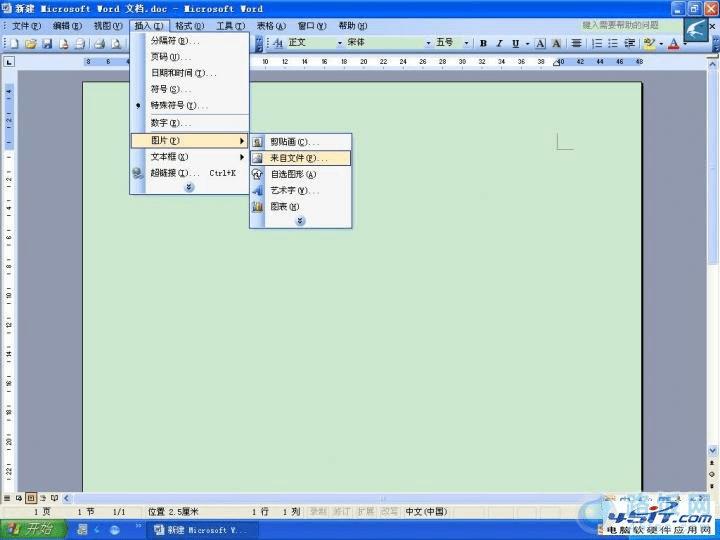Choose 分隔符 from Insert menu

click(x=190, y=41)
